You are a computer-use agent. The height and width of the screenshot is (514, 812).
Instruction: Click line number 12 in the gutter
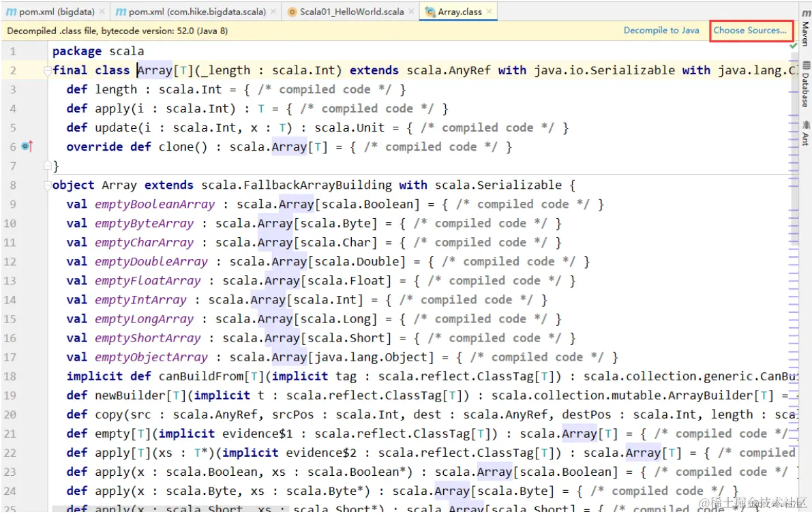10,261
